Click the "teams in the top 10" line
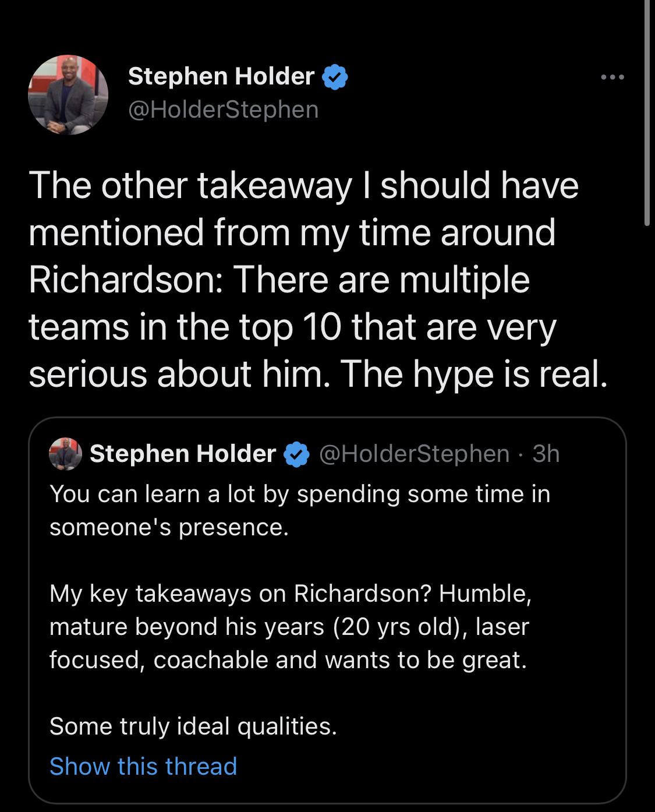The image size is (655, 812). pyautogui.click(x=292, y=327)
